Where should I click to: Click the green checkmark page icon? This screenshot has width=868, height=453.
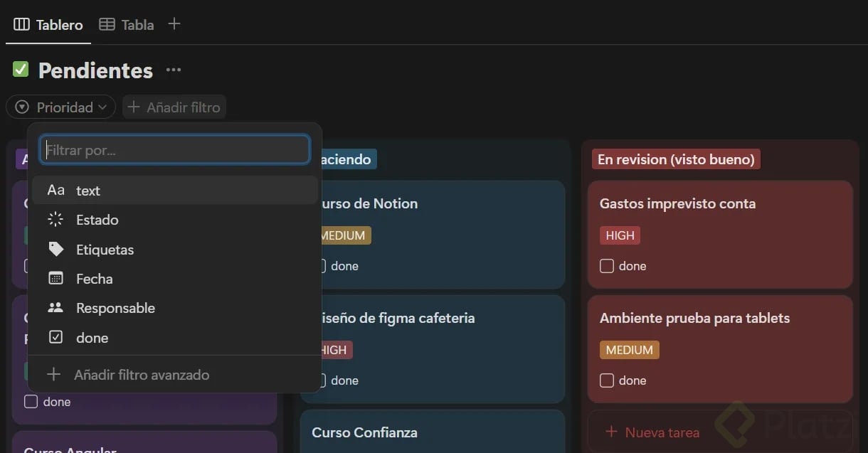[x=21, y=69]
